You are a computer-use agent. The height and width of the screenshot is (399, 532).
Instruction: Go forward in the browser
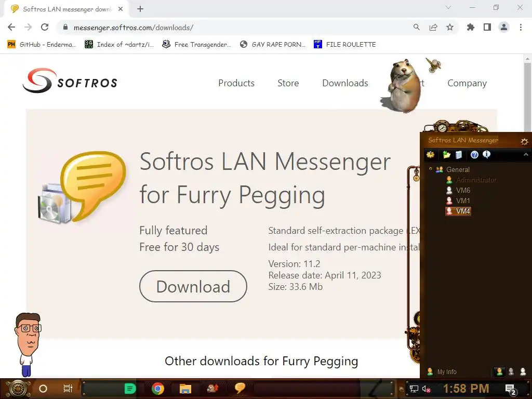28,28
